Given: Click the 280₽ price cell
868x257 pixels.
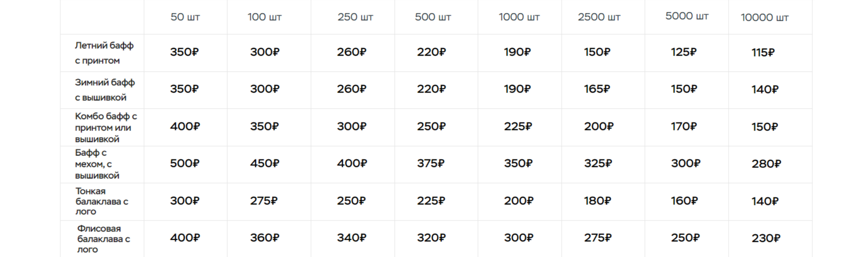Looking at the screenshot, I should (766, 164).
